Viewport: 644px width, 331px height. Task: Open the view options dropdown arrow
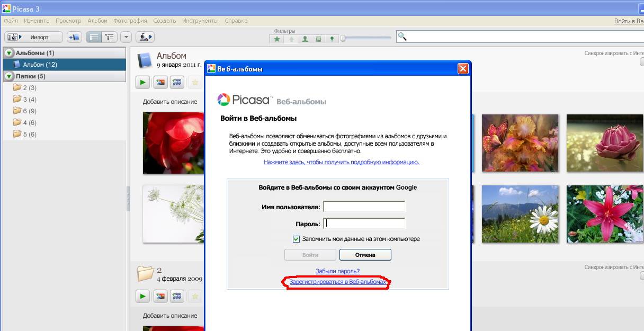pyautogui.click(x=126, y=37)
